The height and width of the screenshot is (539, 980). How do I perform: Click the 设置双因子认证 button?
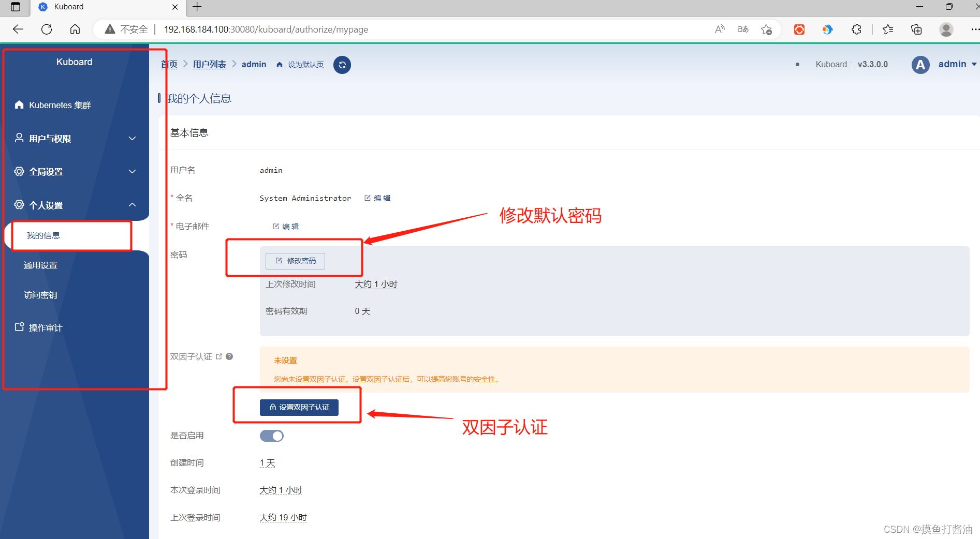[299, 407]
